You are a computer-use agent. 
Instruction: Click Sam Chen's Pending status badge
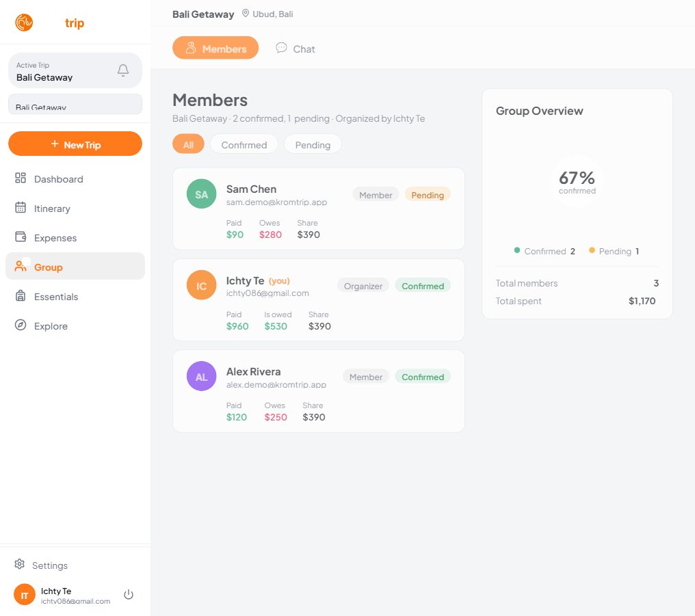428,195
